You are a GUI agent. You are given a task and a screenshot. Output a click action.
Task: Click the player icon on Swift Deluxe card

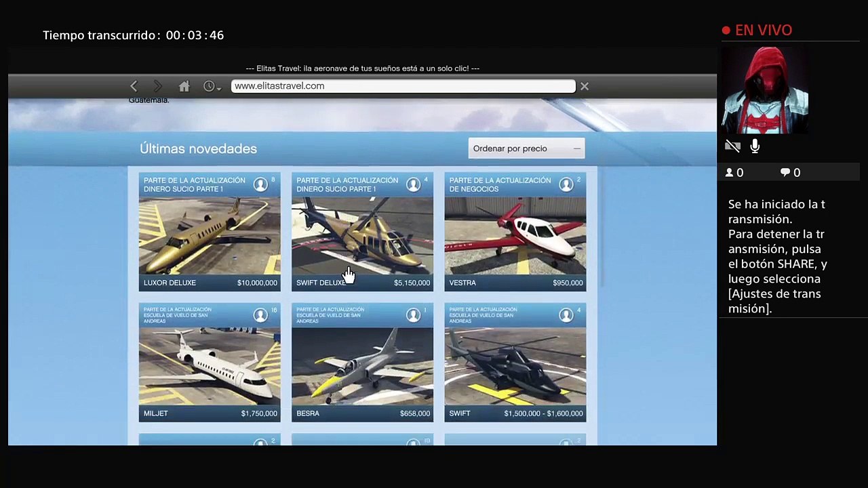413,184
